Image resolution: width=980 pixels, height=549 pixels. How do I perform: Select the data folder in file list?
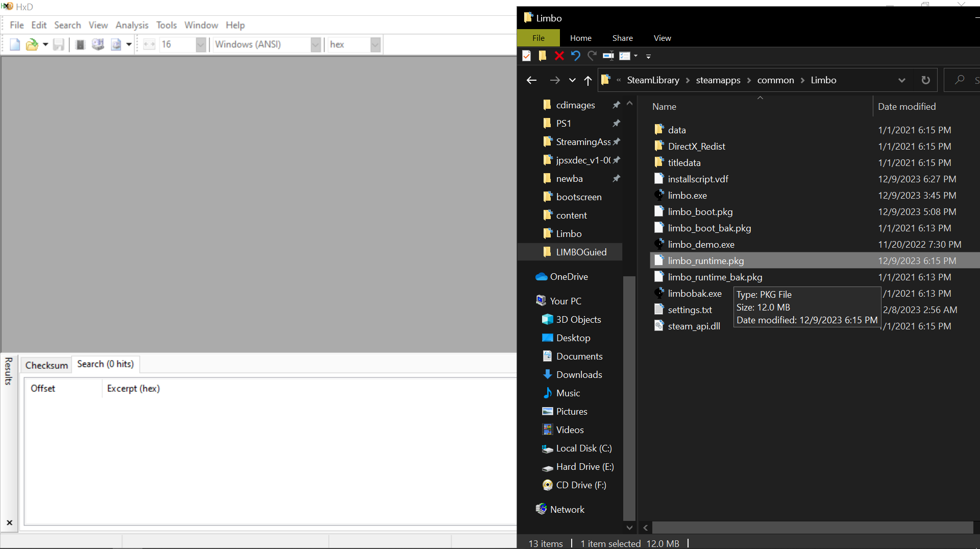677,130
